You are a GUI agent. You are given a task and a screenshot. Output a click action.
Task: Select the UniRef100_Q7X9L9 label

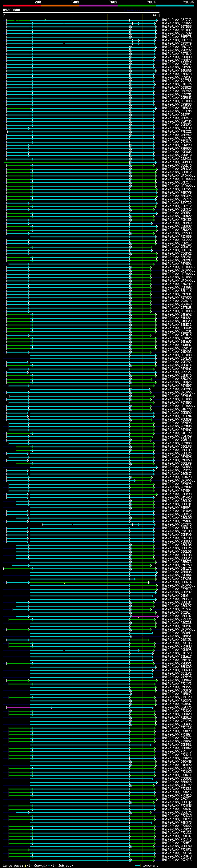point(177,142)
